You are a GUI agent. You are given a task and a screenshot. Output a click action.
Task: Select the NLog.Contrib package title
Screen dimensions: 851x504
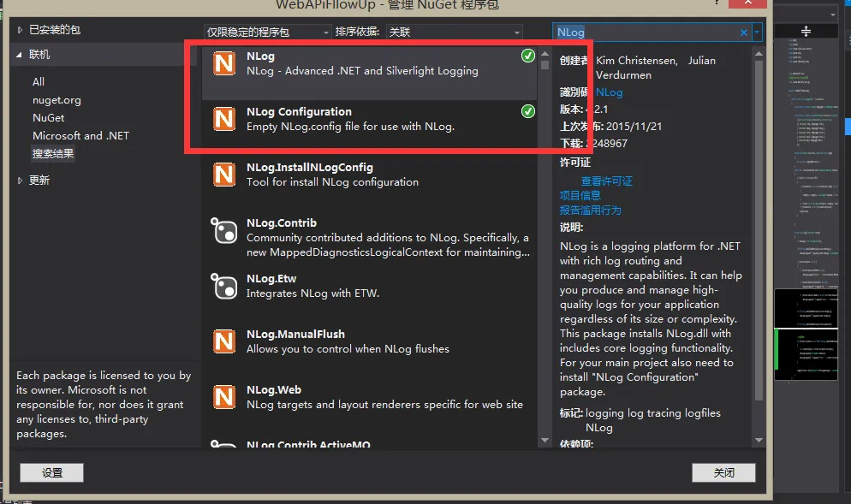[x=281, y=223]
